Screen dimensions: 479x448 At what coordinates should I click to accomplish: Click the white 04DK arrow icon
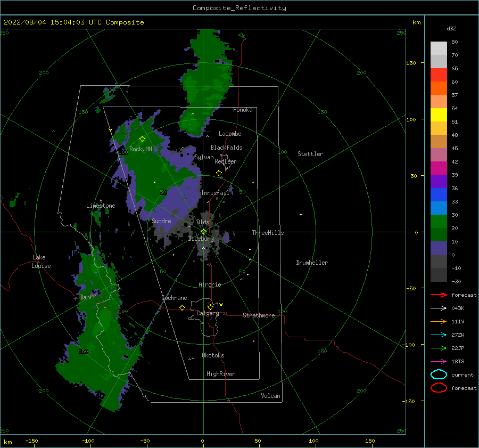[439, 308]
